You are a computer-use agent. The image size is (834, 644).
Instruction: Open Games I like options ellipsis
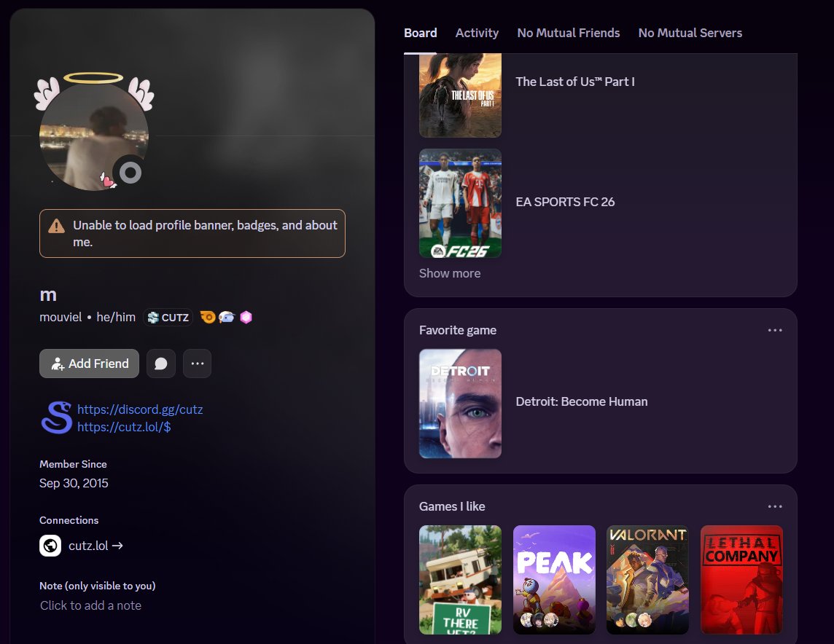pyautogui.click(x=775, y=506)
